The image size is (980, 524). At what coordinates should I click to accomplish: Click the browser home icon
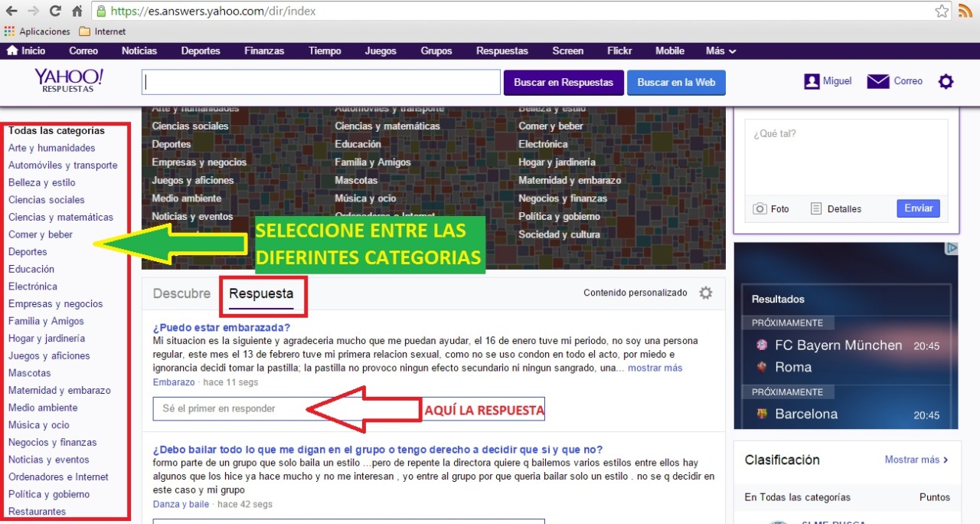tap(77, 11)
